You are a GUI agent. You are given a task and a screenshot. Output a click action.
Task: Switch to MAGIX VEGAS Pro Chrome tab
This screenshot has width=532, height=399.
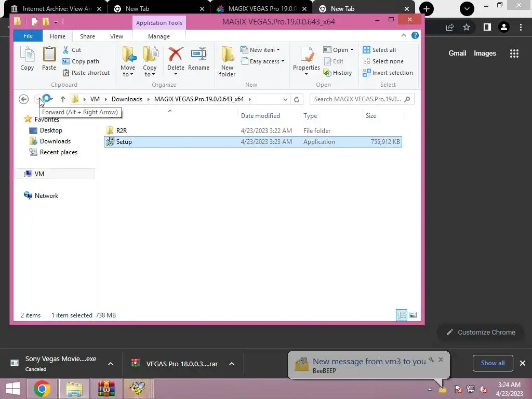[261, 8]
